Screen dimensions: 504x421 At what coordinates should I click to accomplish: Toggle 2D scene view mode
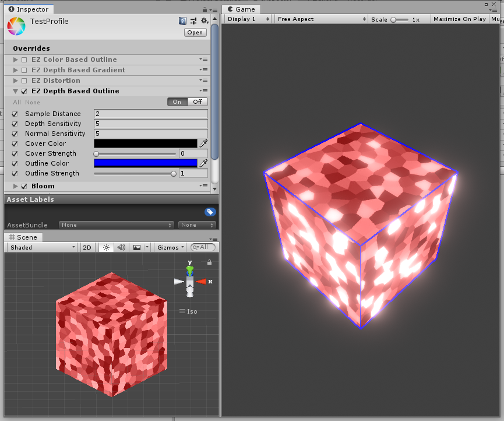click(x=87, y=247)
